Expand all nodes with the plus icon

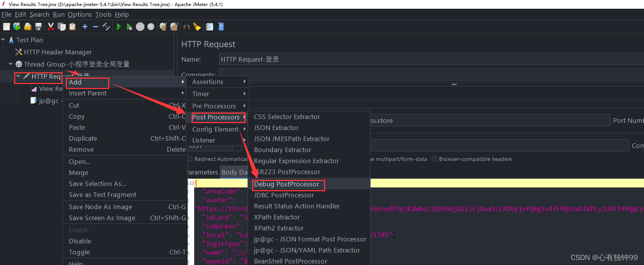[85, 27]
